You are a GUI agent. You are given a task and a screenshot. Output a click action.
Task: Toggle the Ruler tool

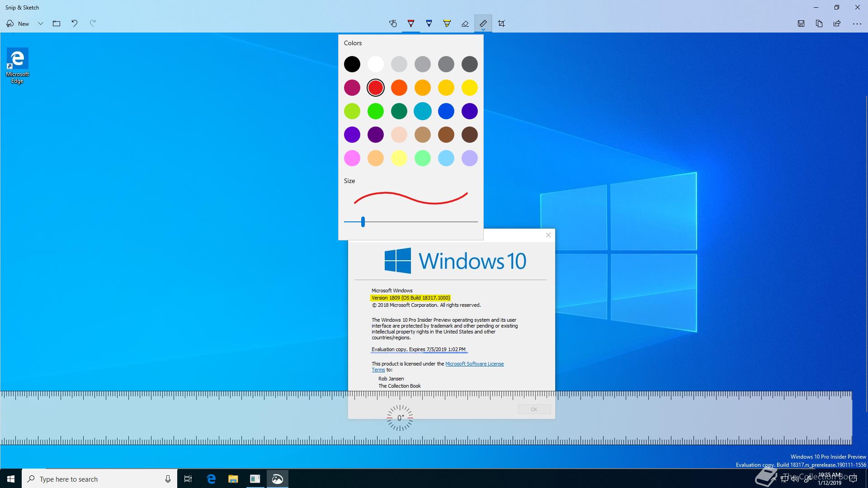(x=483, y=23)
